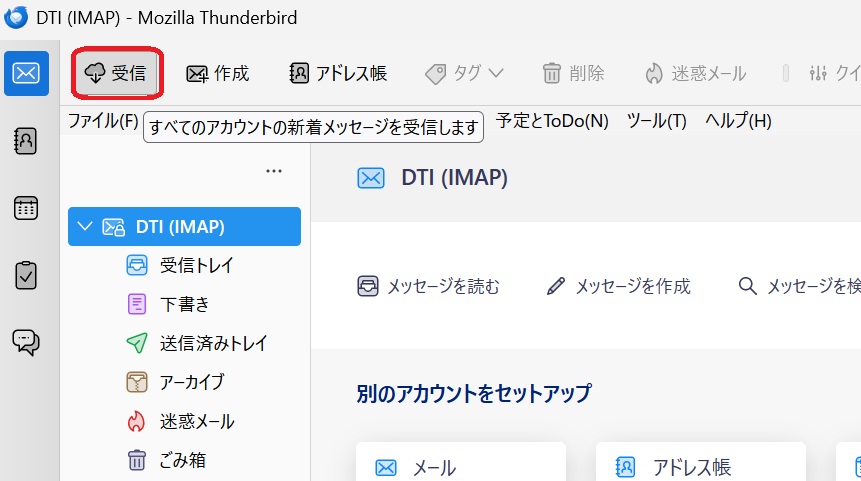Screen dimensions: 861x481
Task: Set up an アドレス帳 card
Action: pos(701,462)
